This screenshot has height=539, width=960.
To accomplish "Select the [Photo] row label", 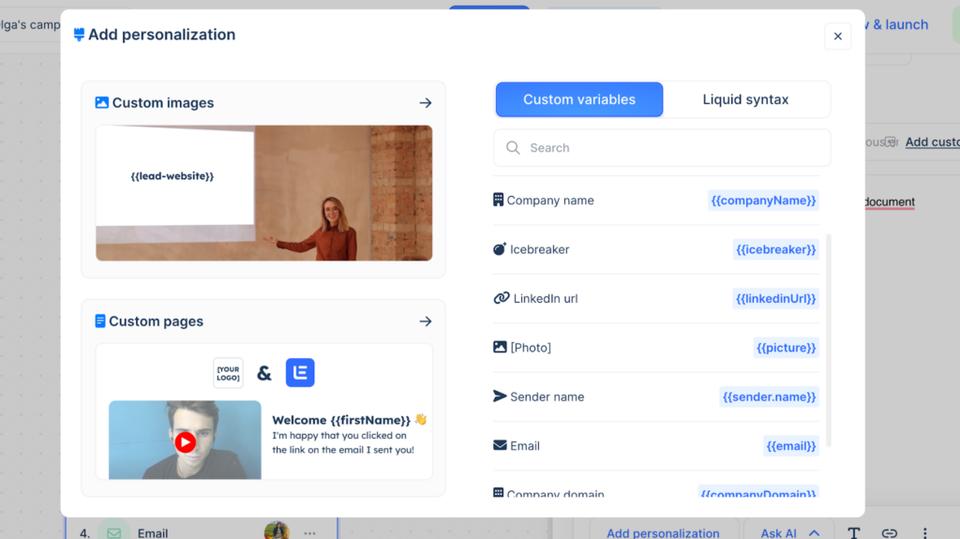I will [x=531, y=347].
